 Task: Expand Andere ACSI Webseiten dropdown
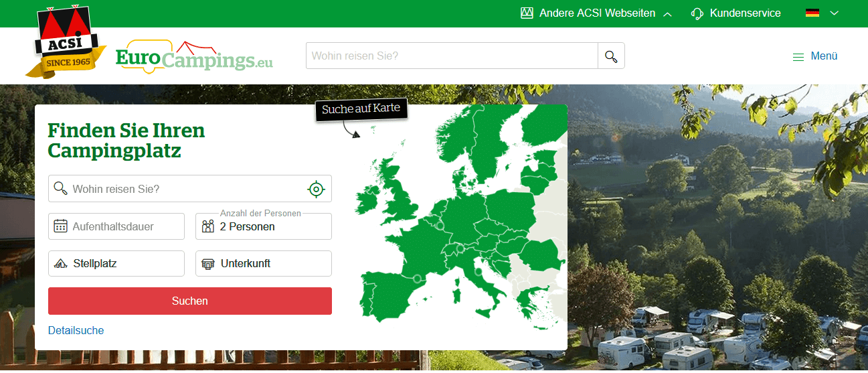(x=596, y=13)
